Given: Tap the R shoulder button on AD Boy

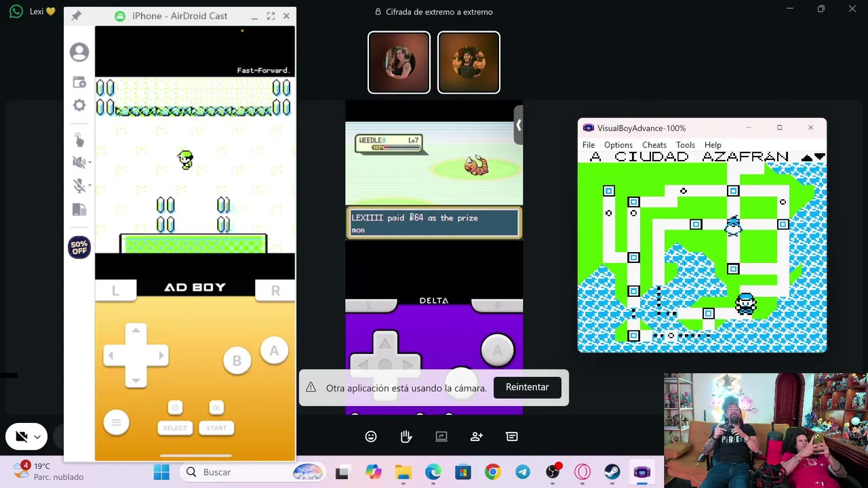Looking at the screenshot, I should 275,291.
